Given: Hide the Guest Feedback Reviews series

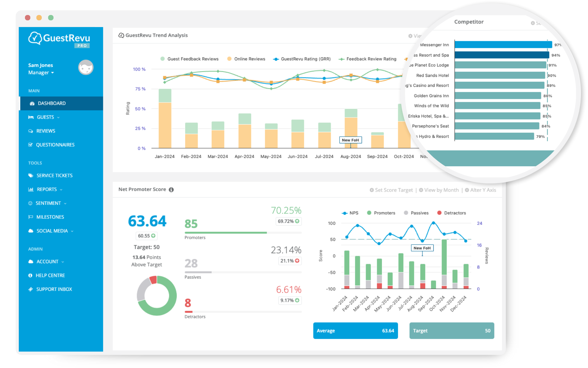Looking at the screenshot, I should tap(193, 59).
